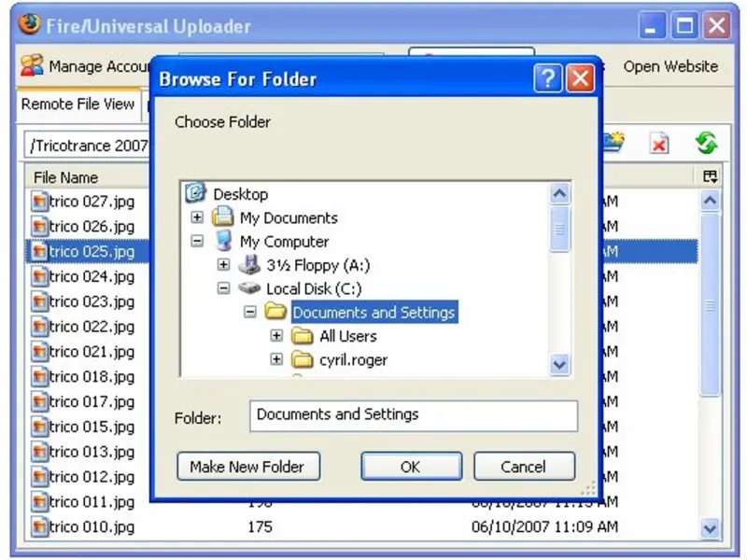
Task: Click the trico 024.jpg file icon
Action: click(39, 276)
